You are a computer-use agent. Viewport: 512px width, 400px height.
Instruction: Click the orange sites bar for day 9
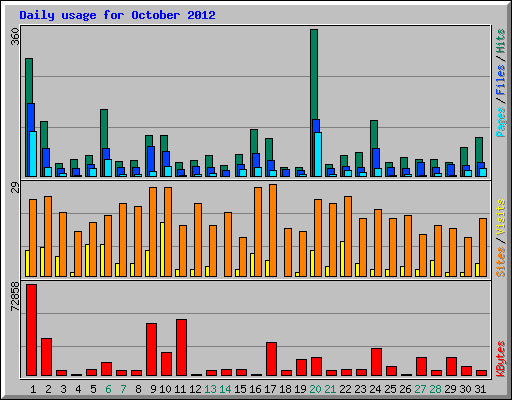click(x=153, y=232)
